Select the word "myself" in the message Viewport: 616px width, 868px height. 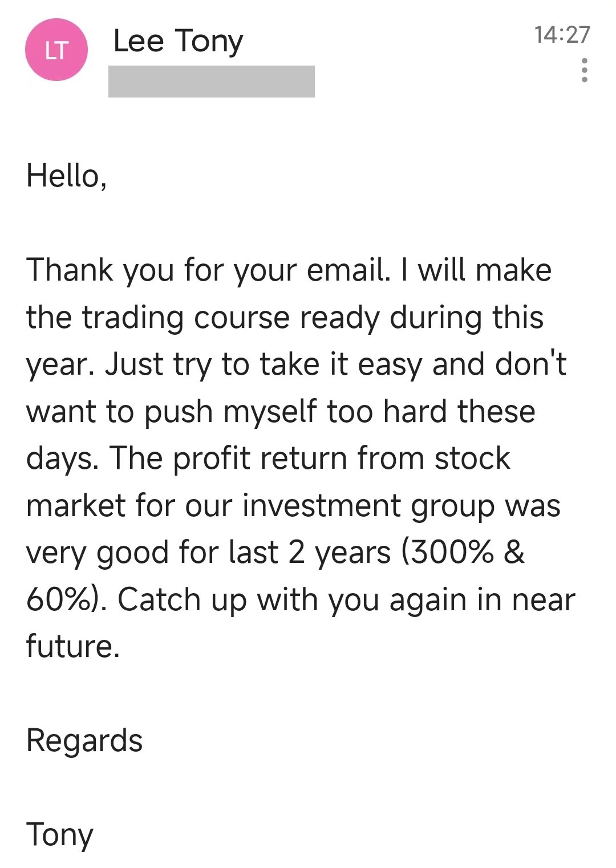[270, 412]
